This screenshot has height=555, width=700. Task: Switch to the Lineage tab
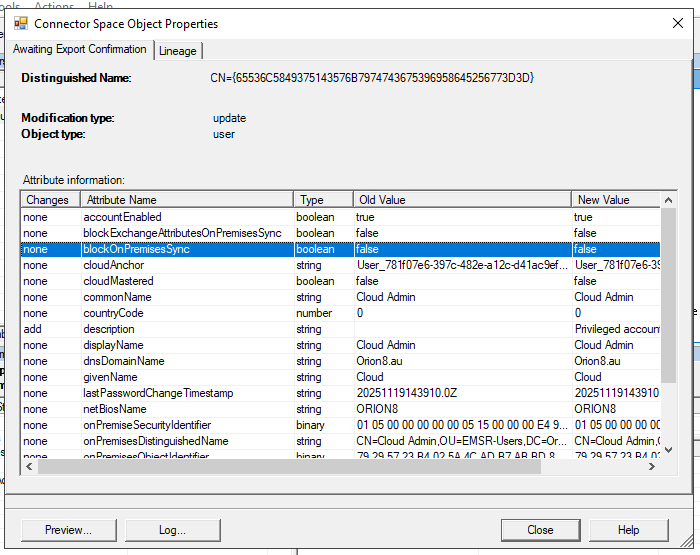pos(178,51)
